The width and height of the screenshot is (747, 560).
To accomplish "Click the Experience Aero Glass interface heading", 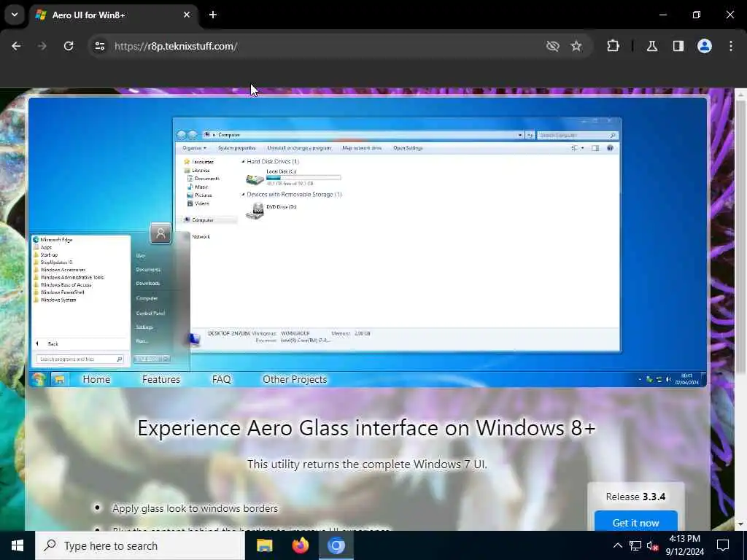I will (366, 427).
